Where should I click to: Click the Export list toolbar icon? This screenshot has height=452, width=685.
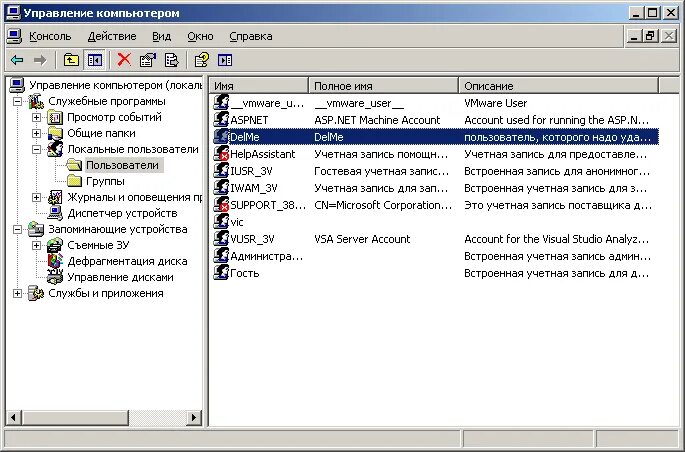tap(171, 60)
